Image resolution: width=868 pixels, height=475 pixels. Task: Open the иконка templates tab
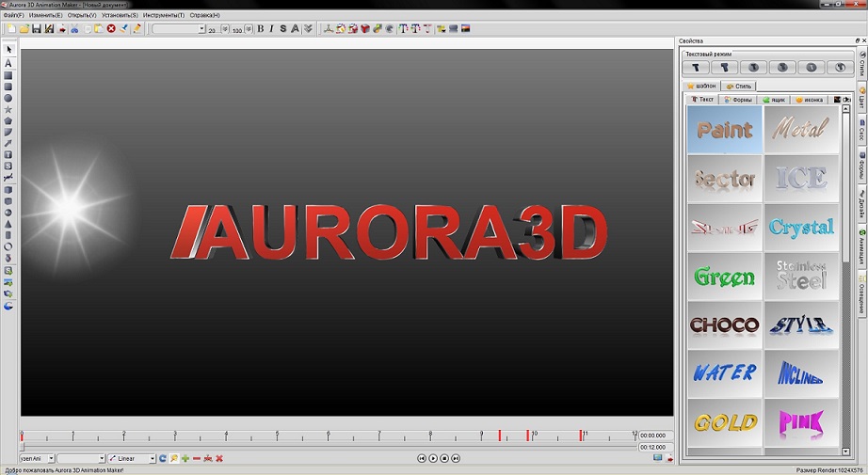point(810,100)
